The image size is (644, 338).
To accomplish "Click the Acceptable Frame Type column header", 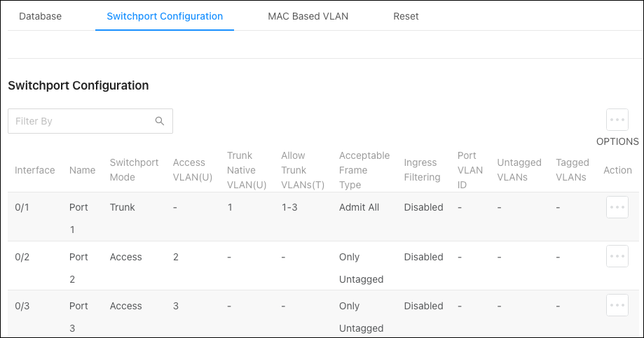I will coord(364,170).
